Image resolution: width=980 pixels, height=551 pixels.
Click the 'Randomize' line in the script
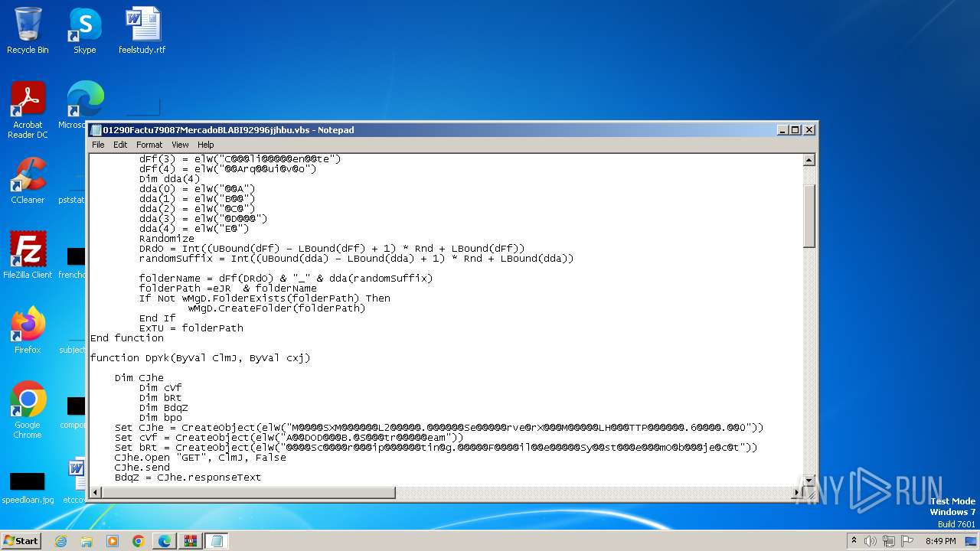pos(166,239)
